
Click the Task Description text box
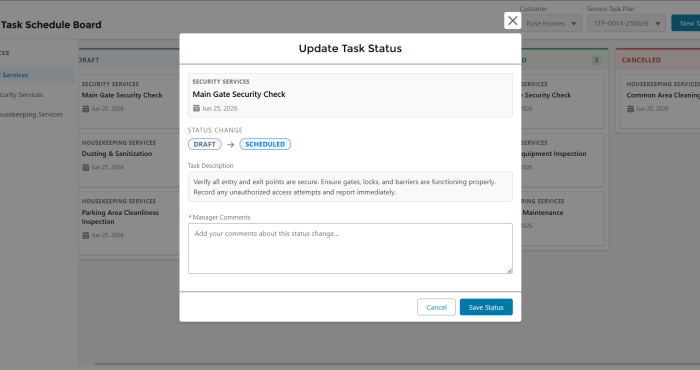(350, 187)
